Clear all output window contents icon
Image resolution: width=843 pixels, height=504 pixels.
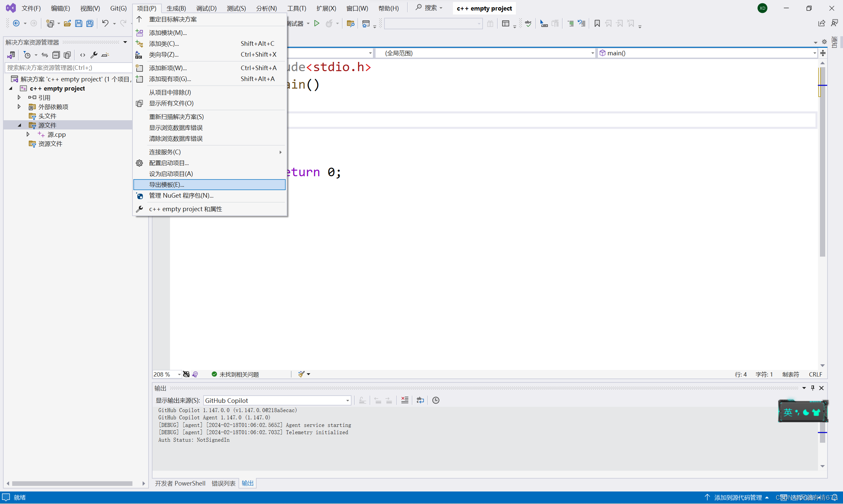coord(405,400)
